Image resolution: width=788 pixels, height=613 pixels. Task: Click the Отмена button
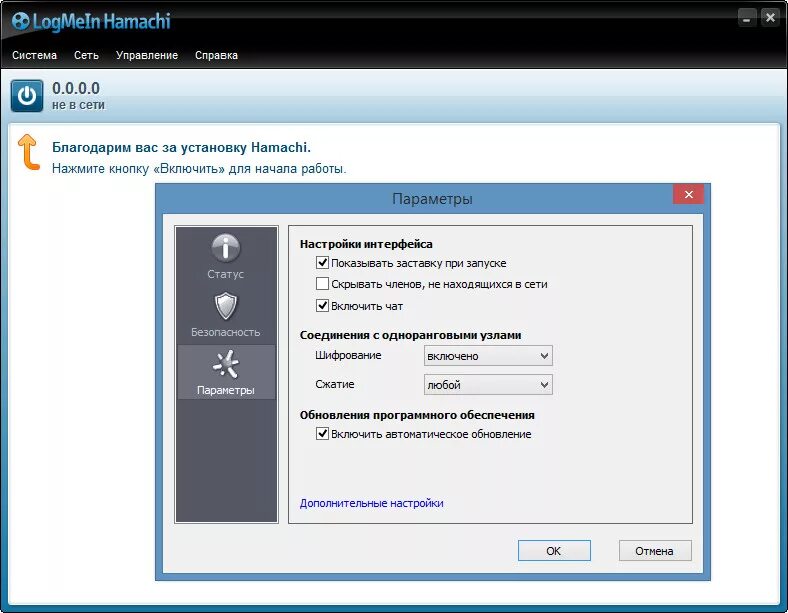[655, 551]
